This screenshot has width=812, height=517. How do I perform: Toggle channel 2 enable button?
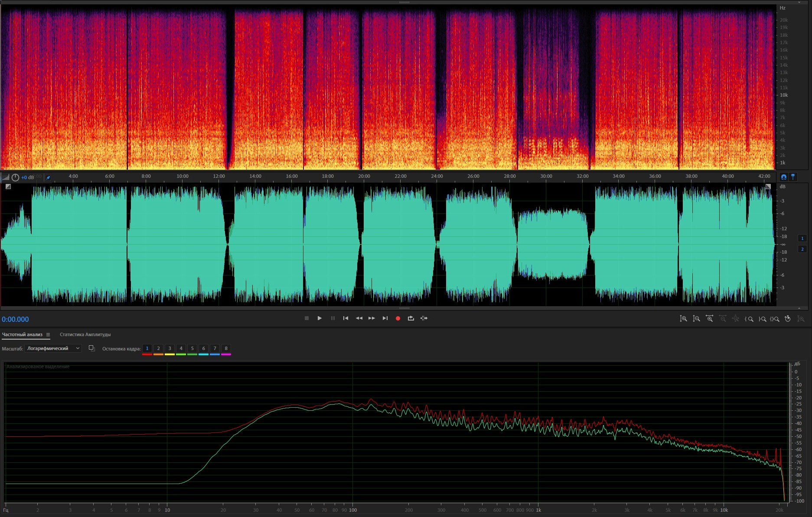(802, 249)
